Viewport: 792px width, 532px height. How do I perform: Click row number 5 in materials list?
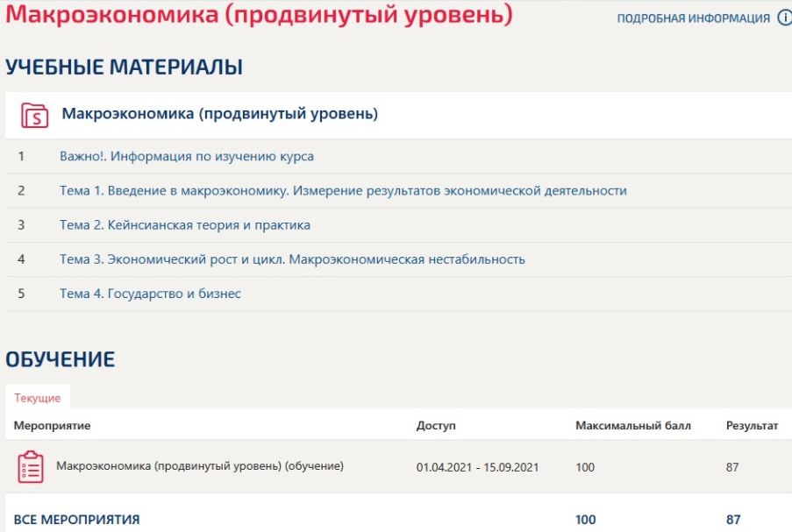coord(21,294)
